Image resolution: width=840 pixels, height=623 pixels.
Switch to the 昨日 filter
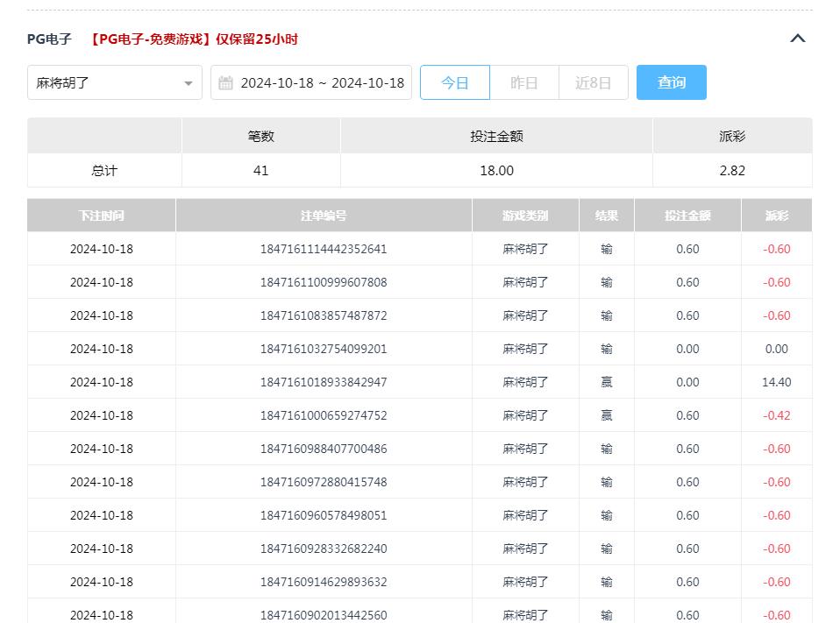click(x=524, y=81)
